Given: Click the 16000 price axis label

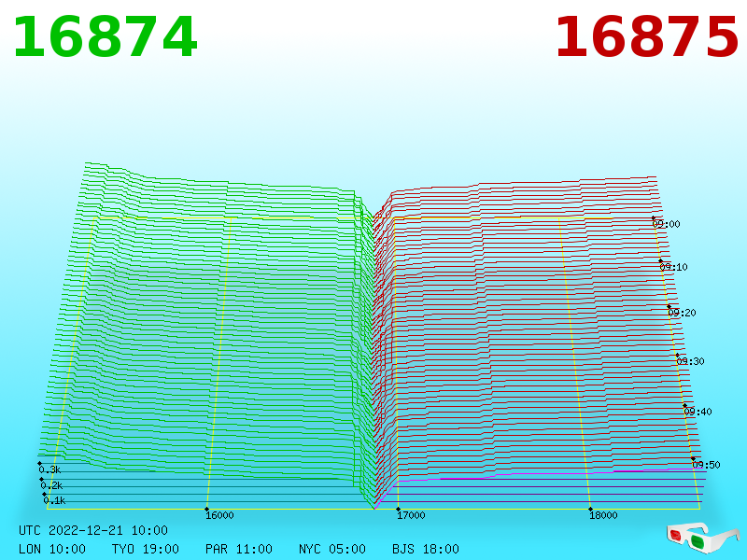Looking at the screenshot, I should (219, 515).
